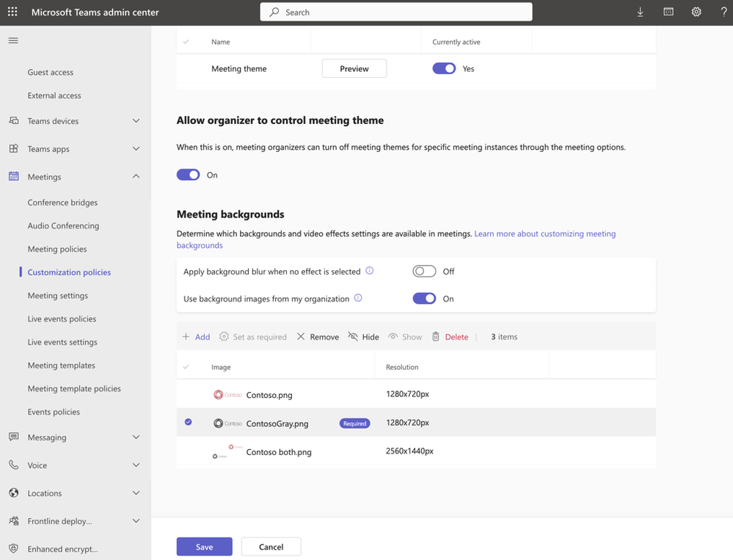Click the red Delete trash icon
This screenshot has width=733, height=560.
point(436,337)
